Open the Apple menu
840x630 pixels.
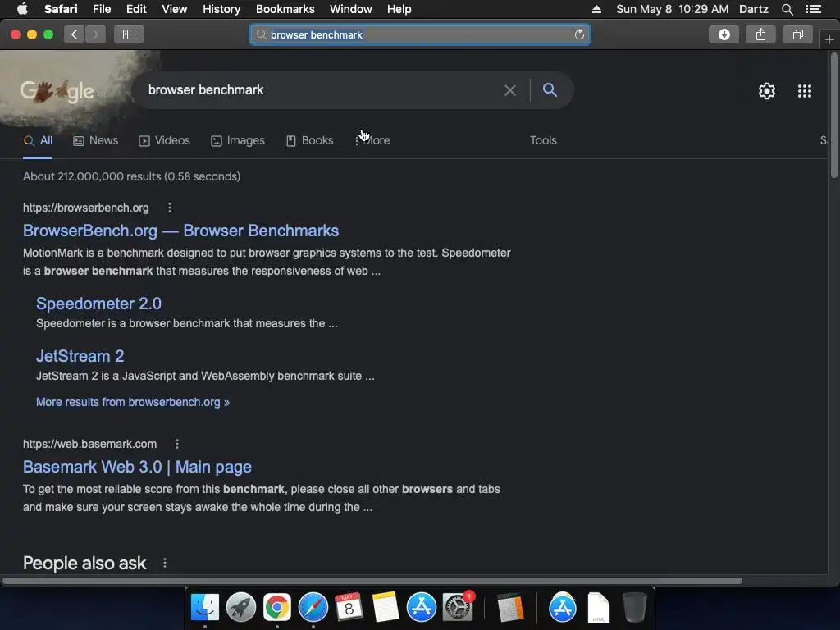click(x=22, y=9)
